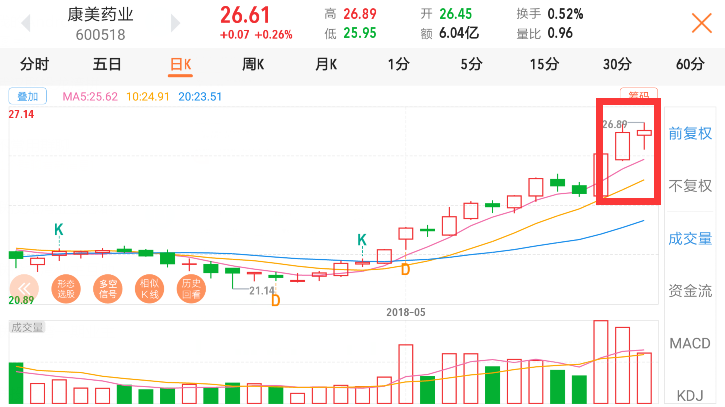The image size is (725, 407).
Task: Select the 日K daily candlestick tab
Action: click(180, 64)
